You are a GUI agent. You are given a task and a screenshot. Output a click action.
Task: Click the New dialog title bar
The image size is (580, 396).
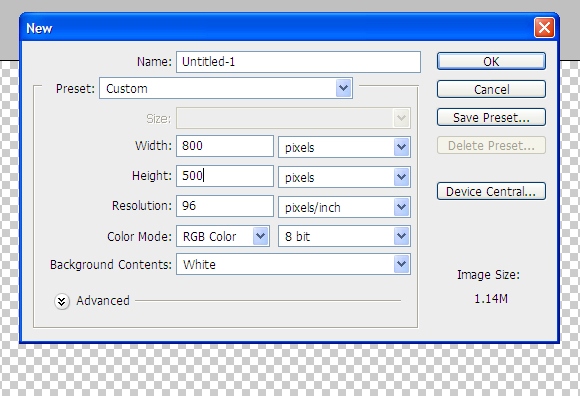(277, 28)
